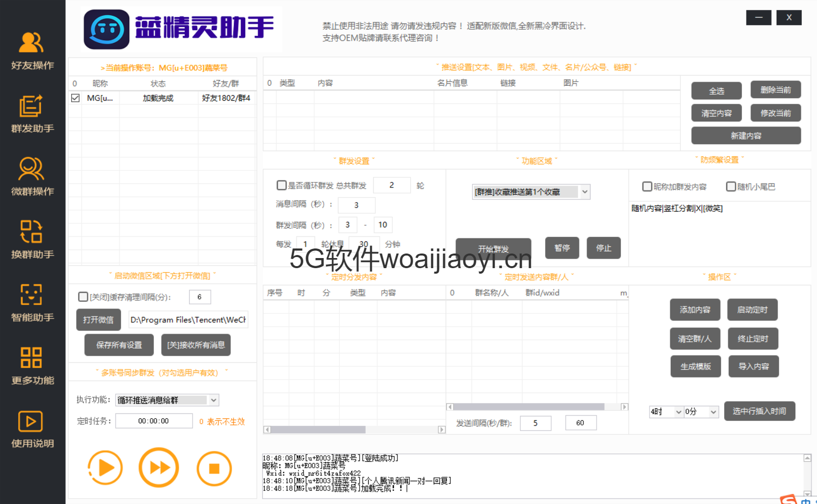Click 修改当前 button

[776, 113]
